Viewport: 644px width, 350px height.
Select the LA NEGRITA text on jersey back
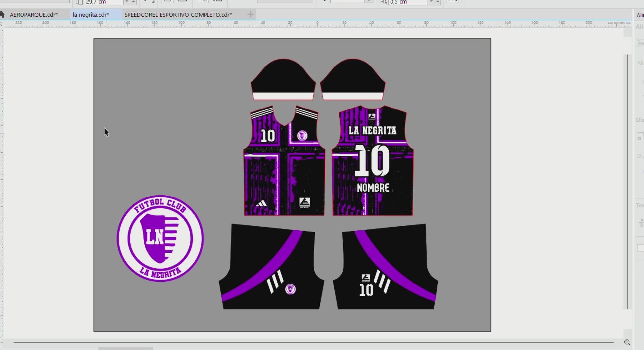(x=373, y=131)
